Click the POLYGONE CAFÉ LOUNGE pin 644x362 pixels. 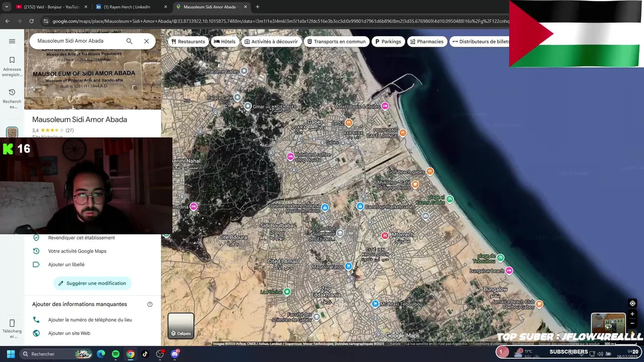pyautogui.click(x=403, y=133)
